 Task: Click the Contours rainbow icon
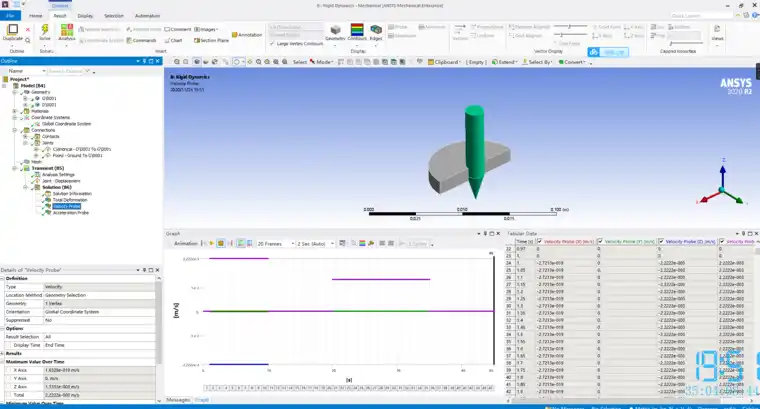tap(357, 29)
